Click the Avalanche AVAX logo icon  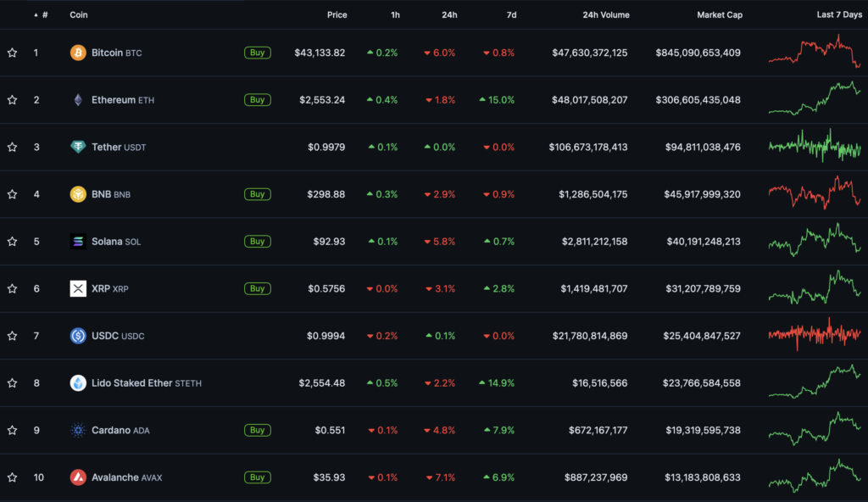coord(78,477)
